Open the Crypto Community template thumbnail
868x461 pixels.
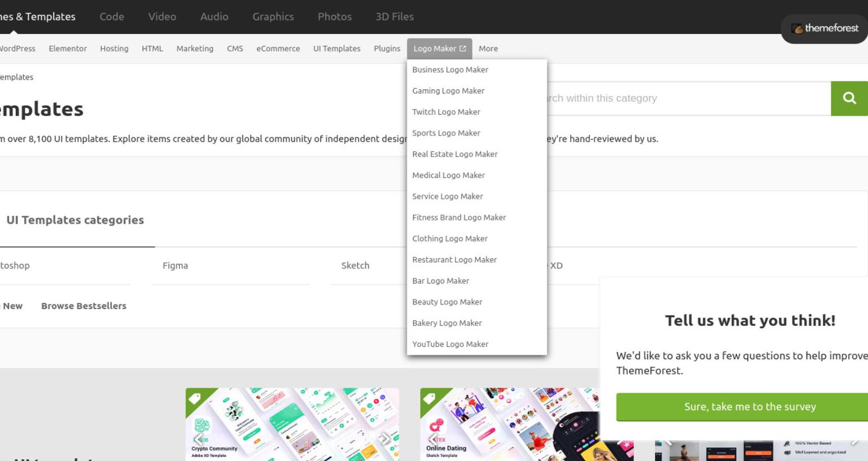coord(292,424)
